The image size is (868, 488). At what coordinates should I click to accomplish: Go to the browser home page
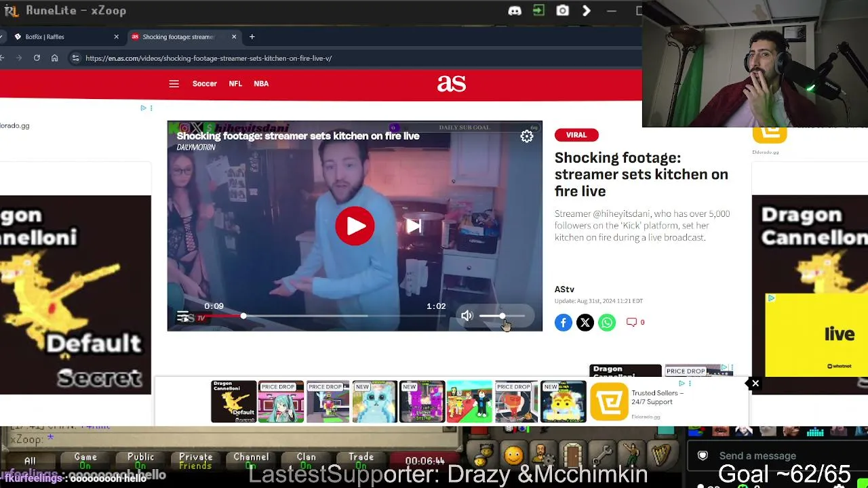click(x=55, y=58)
